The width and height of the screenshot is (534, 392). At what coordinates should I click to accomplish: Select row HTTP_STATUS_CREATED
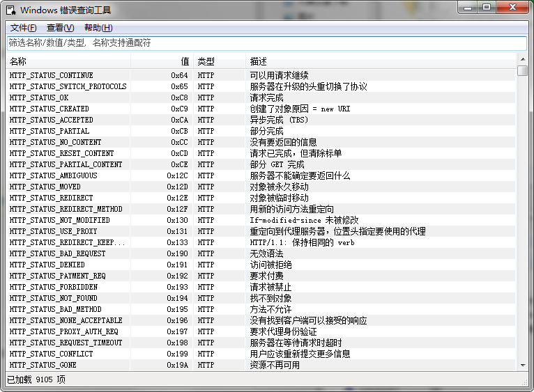click(261, 109)
